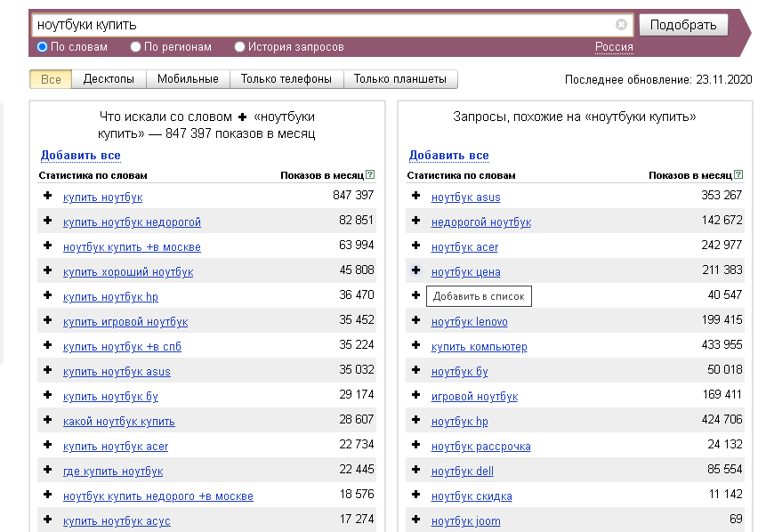This screenshot has width=766, height=532.
Task: Select the «По словам» radio button
Action: coord(43,47)
